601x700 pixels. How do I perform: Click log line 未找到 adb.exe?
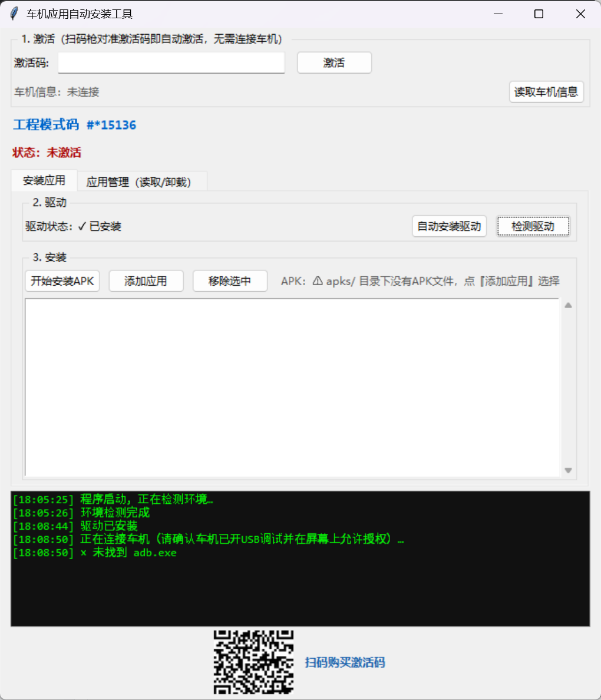(x=95, y=553)
